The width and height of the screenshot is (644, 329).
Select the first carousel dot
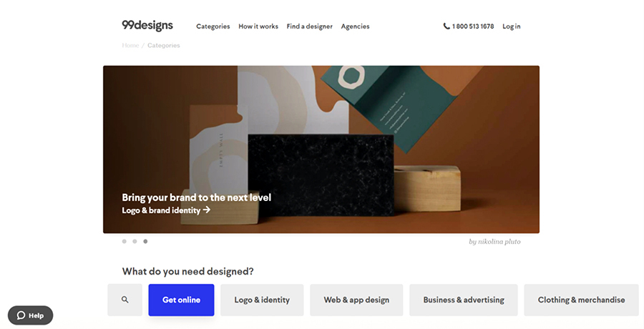pyautogui.click(x=124, y=242)
